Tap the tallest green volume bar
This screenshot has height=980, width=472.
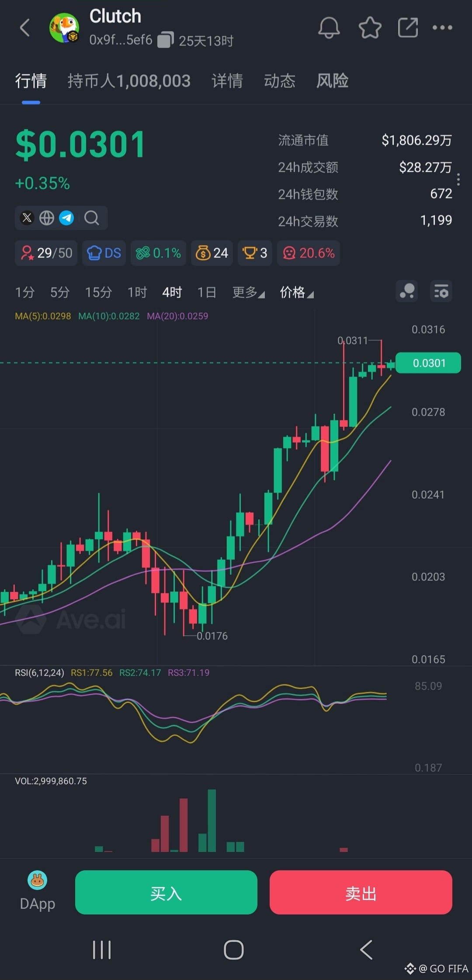(212, 821)
